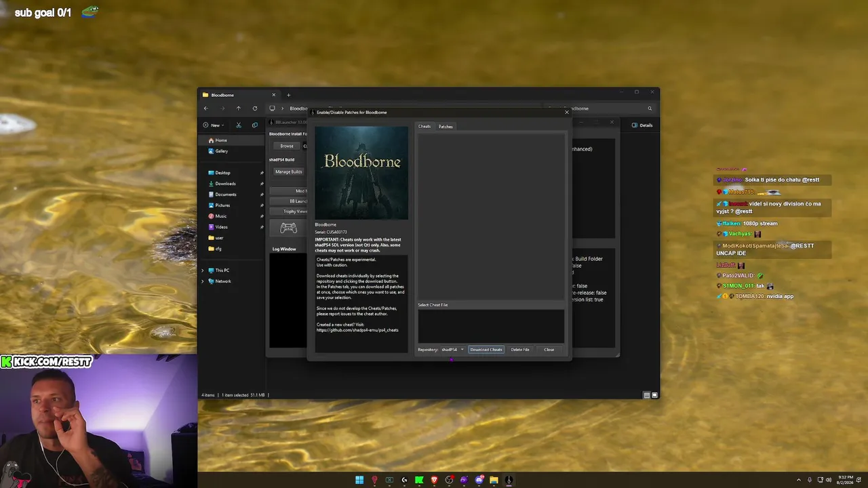Image resolution: width=868 pixels, height=488 pixels.
Task: Open the New menu in File Explorer
Action: [x=214, y=125]
